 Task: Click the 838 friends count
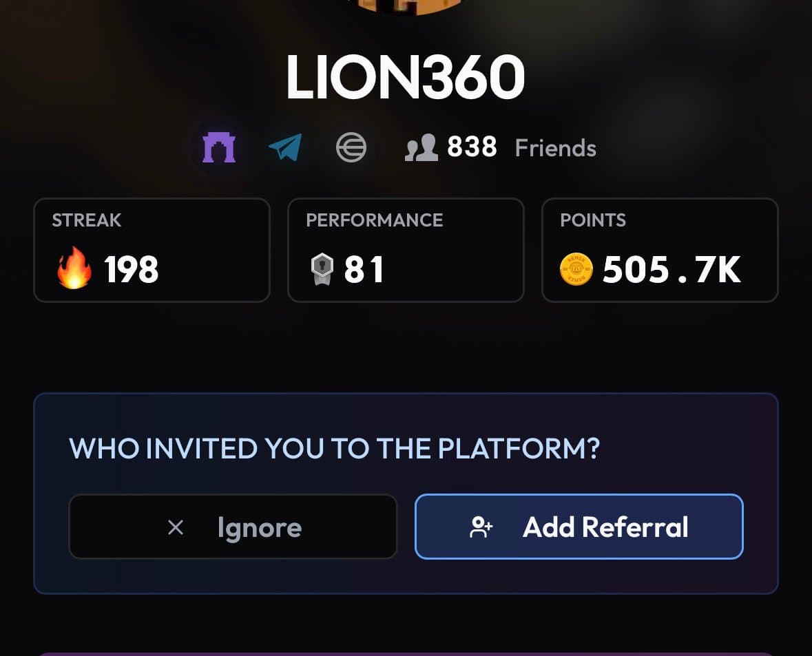click(x=472, y=147)
